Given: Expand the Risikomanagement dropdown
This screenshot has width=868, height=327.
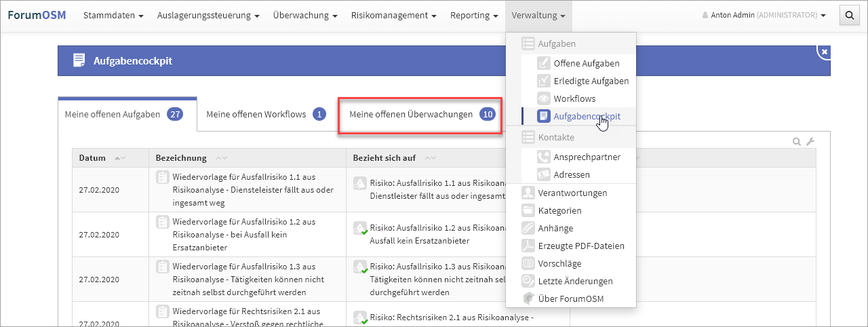Looking at the screenshot, I should pyautogui.click(x=393, y=15).
